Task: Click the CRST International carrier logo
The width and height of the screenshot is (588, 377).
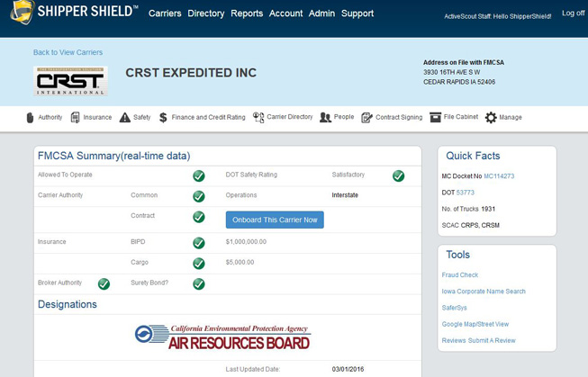Action: (x=70, y=81)
